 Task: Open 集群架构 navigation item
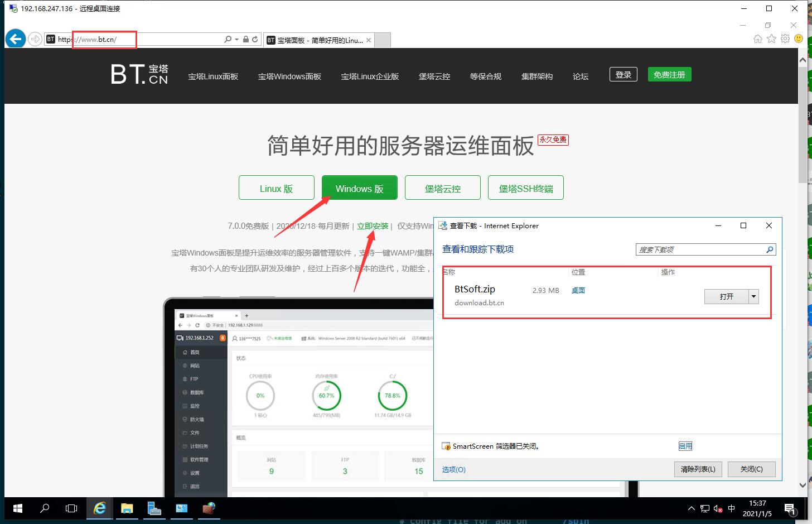[x=537, y=76]
